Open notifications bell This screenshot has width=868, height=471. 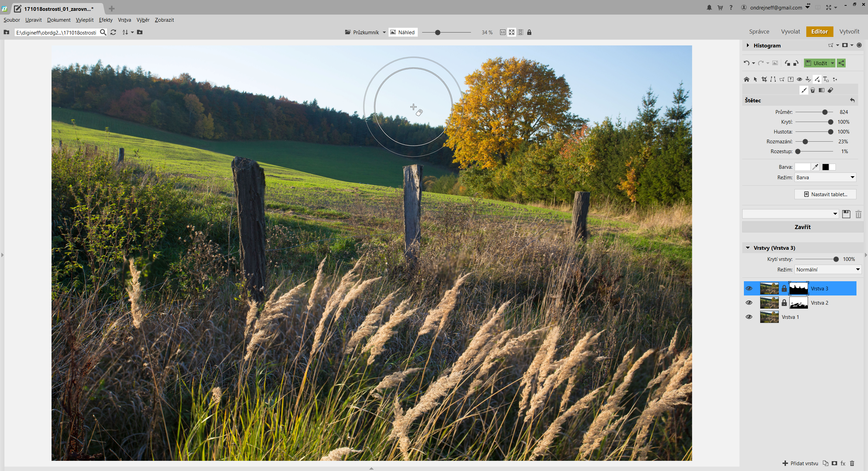tap(709, 7)
